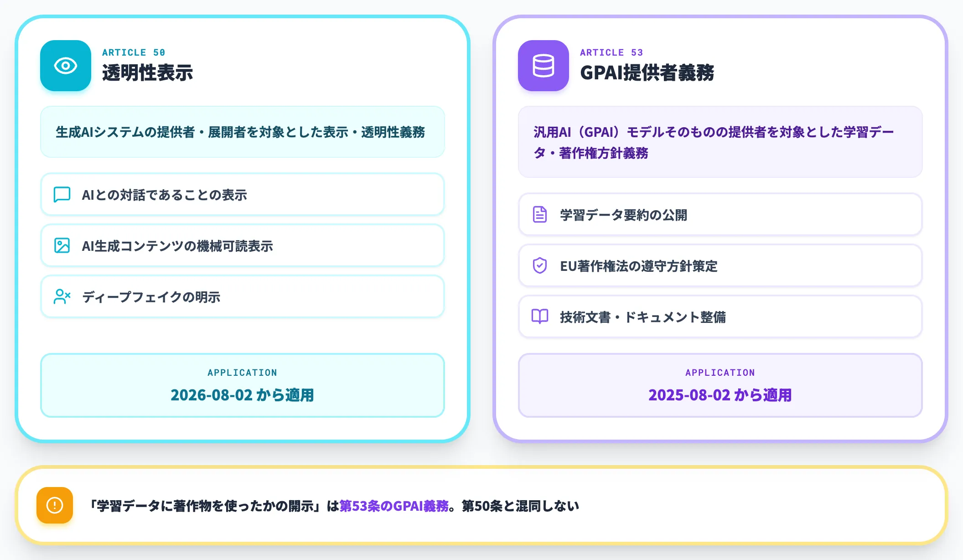Select the EU著作権法の遵守方針策定 row

coord(720,266)
